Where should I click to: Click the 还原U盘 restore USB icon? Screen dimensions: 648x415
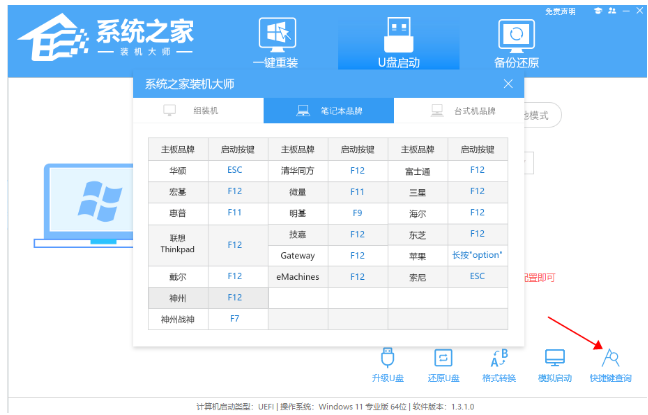tap(443, 364)
